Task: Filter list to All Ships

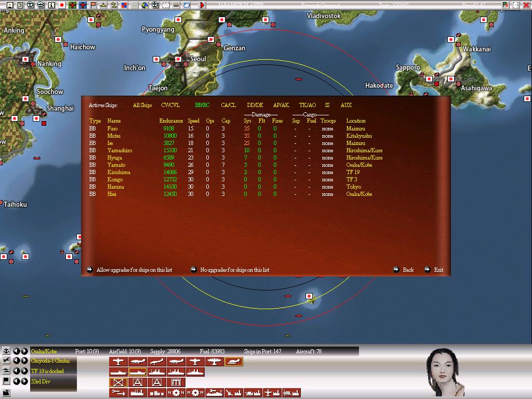Action: tap(142, 105)
